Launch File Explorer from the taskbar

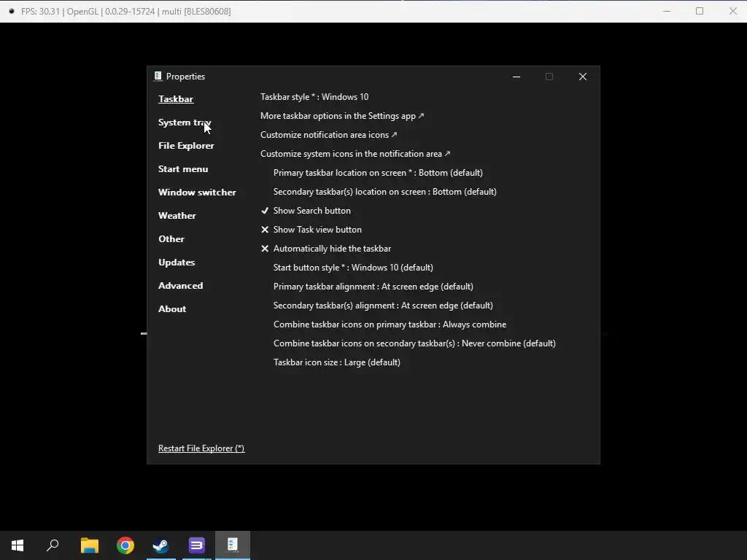coord(90,545)
